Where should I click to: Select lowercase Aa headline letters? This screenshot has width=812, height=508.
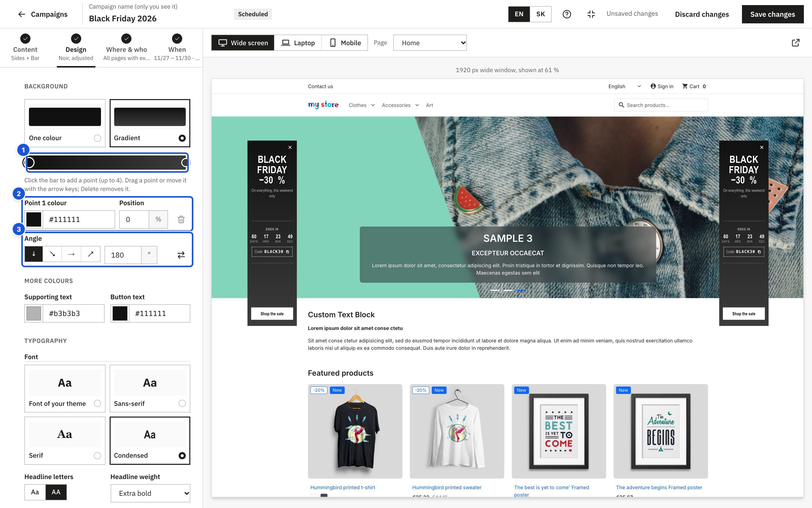(35, 492)
